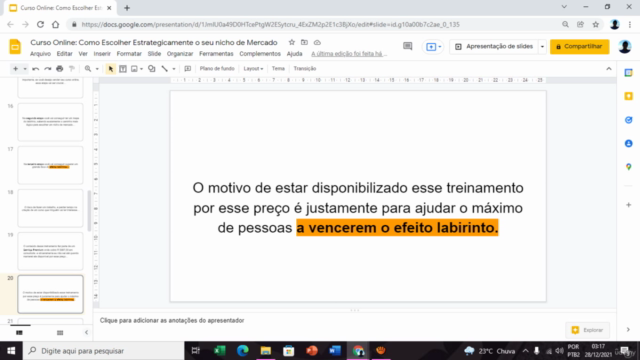This screenshot has height=360, width=640.
Task: Redo the last action
Action: tap(48, 69)
